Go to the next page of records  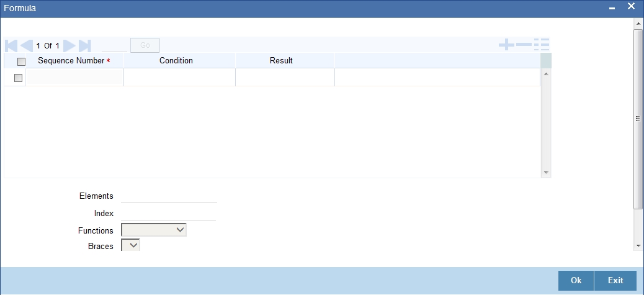coord(69,45)
